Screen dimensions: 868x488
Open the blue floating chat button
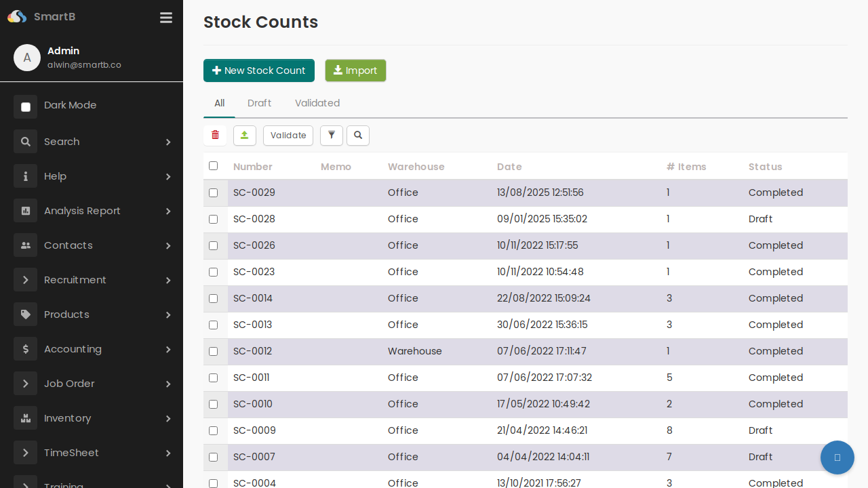click(x=837, y=457)
